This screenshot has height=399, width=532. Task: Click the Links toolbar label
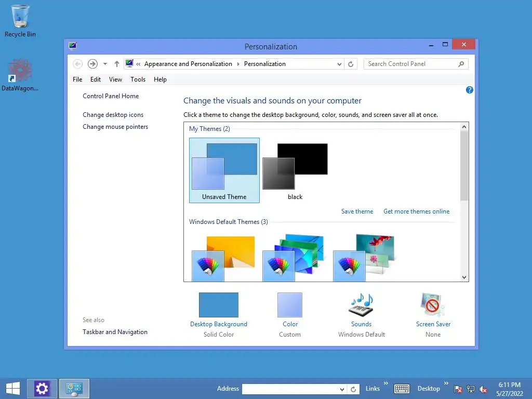pyautogui.click(x=373, y=389)
